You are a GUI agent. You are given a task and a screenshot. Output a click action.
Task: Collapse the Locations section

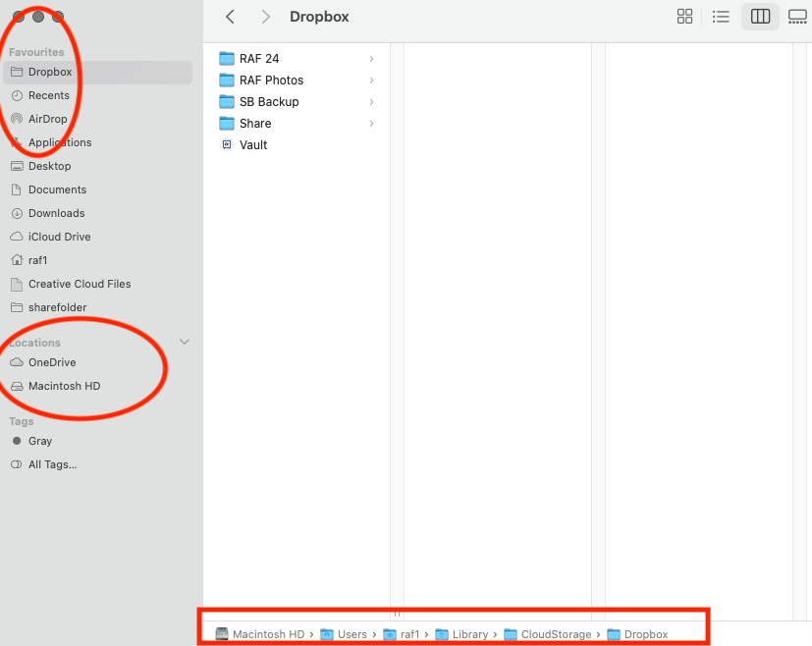(x=184, y=342)
